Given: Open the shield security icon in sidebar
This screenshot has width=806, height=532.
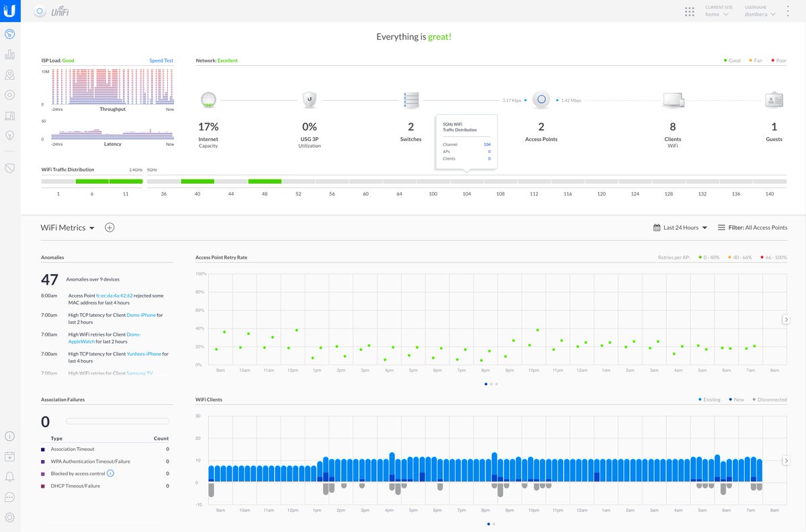Looking at the screenshot, I should [x=9, y=167].
